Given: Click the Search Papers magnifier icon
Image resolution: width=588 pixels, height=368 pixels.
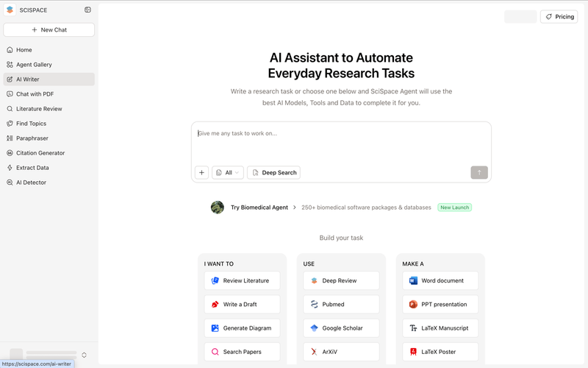Looking at the screenshot, I should click(x=215, y=352).
